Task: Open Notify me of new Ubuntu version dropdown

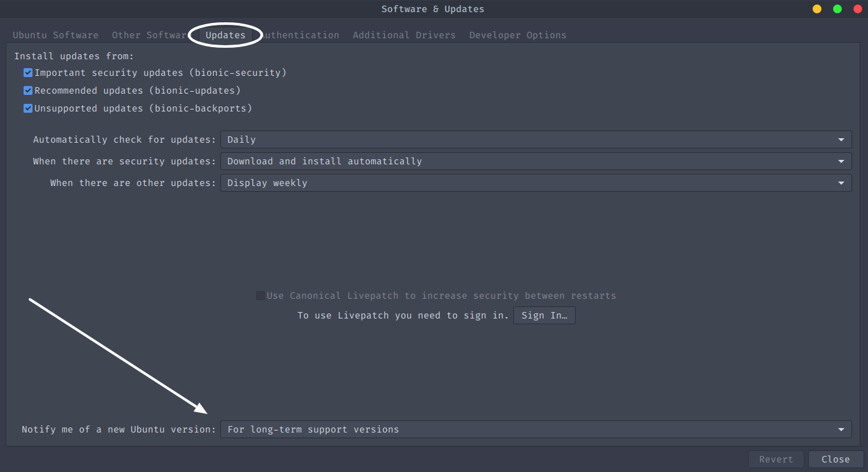Action: click(536, 429)
